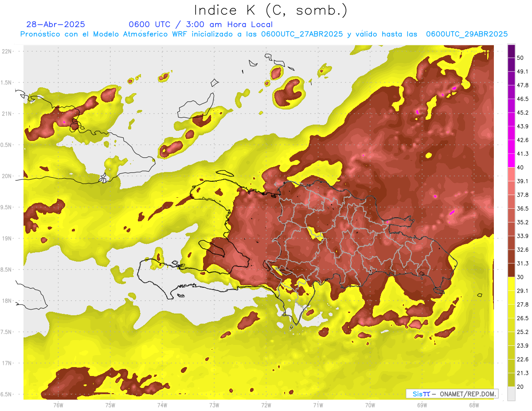The width and height of the screenshot is (532, 411).
Task: Click the "36.5" colorbar value
Action: click(523, 208)
